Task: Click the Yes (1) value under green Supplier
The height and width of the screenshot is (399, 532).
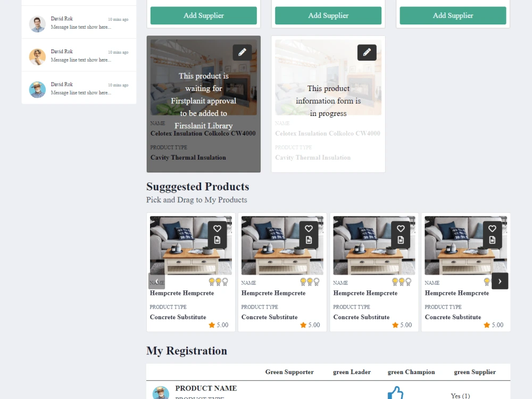Action: [460, 396]
